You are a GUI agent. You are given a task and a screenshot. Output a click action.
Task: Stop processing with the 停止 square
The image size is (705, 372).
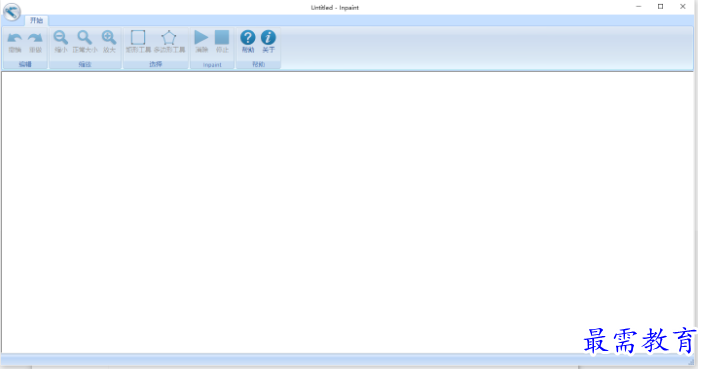click(222, 37)
